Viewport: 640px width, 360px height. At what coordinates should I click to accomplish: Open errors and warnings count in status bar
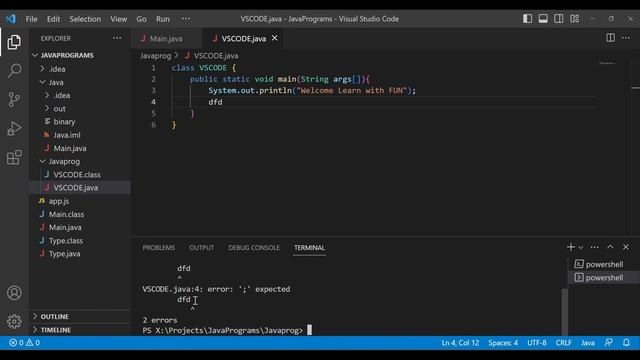pyautogui.click(x=24, y=343)
